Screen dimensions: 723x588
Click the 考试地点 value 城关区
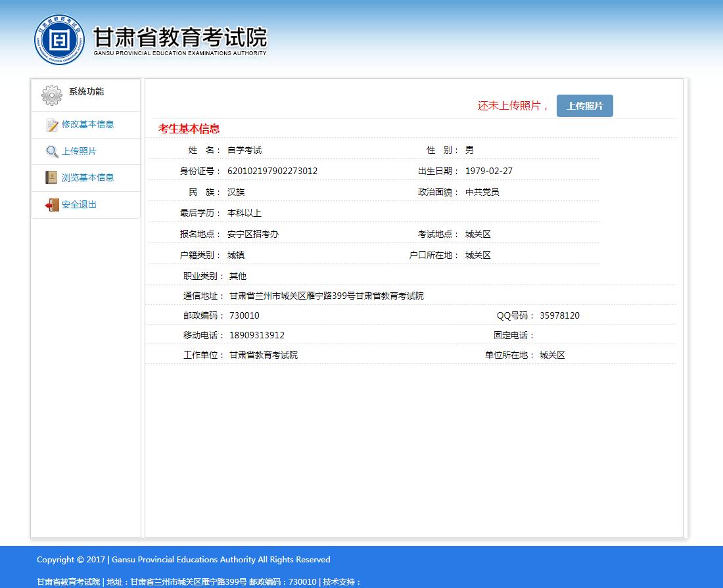pos(478,234)
